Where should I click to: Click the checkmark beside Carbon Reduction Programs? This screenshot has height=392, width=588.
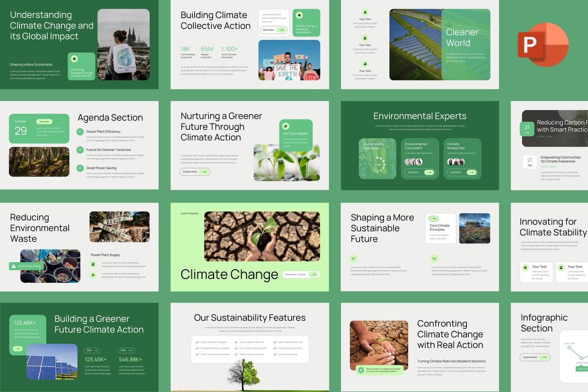click(197, 342)
